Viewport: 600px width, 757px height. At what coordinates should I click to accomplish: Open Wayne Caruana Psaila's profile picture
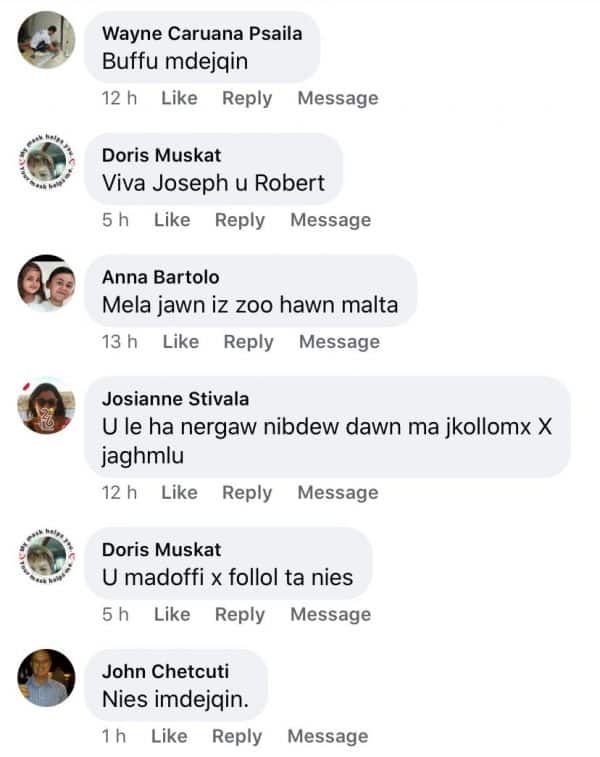point(46,40)
